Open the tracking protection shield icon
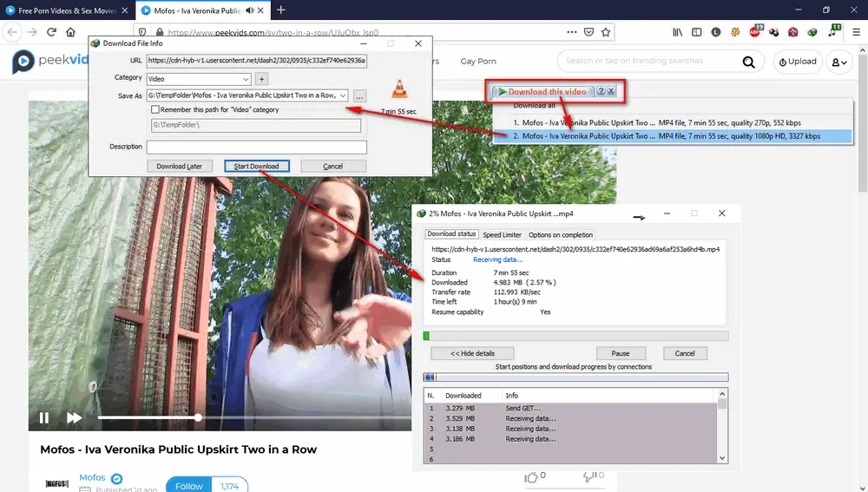Image resolution: width=868 pixels, height=492 pixels. (142, 32)
